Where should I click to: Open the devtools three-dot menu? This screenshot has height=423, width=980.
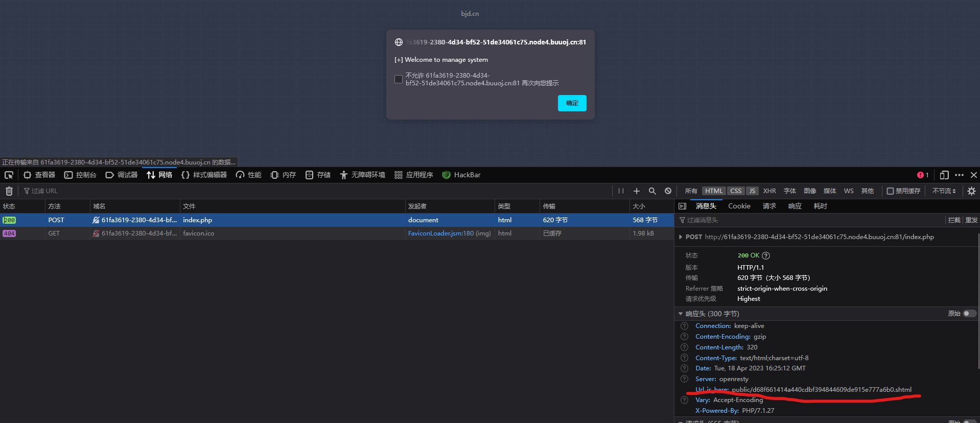959,175
